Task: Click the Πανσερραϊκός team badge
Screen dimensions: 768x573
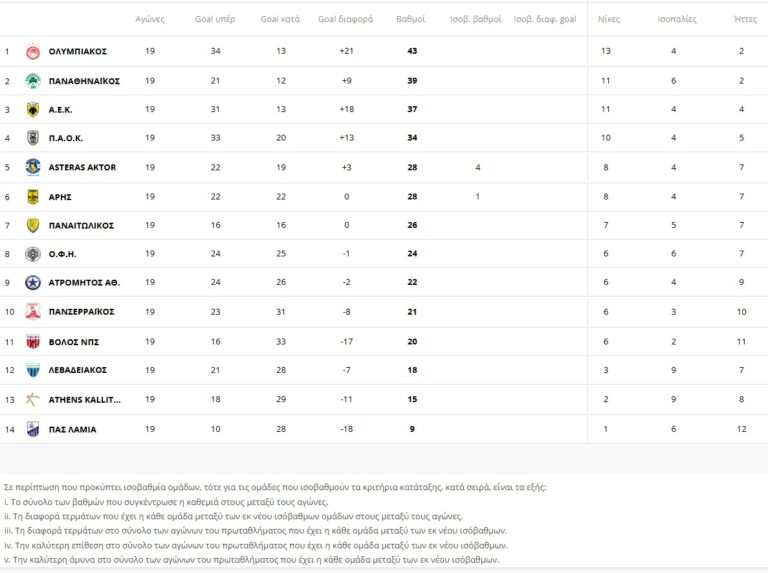Action: (32, 312)
